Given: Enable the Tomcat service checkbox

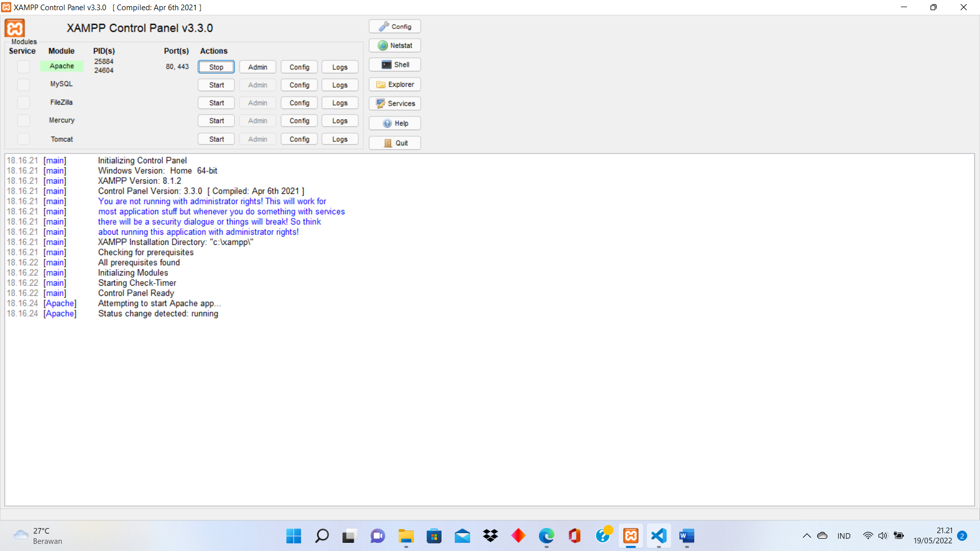Looking at the screenshot, I should 23,138.
